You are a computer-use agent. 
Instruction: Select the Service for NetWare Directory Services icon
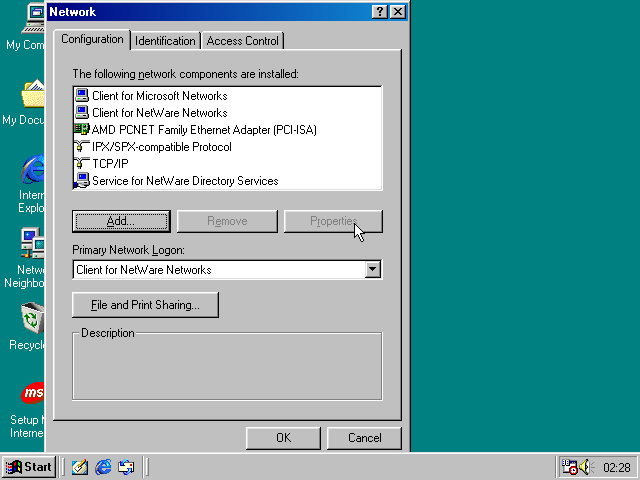82,180
